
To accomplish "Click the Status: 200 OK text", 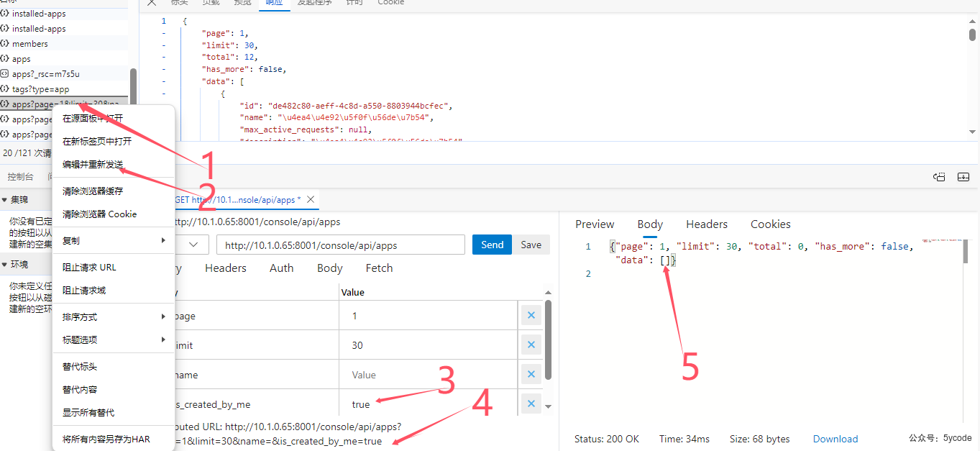I will pyautogui.click(x=606, y=439).
